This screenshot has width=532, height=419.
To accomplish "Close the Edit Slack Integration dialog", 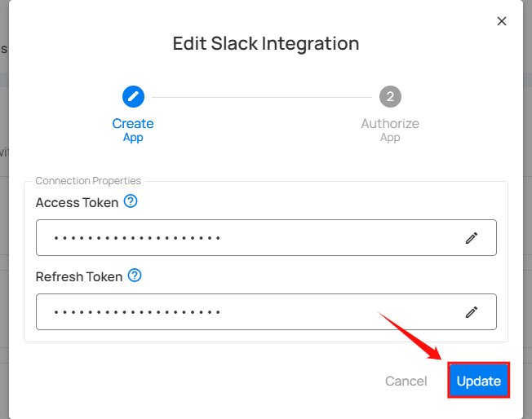I will [x=502, y=21].
